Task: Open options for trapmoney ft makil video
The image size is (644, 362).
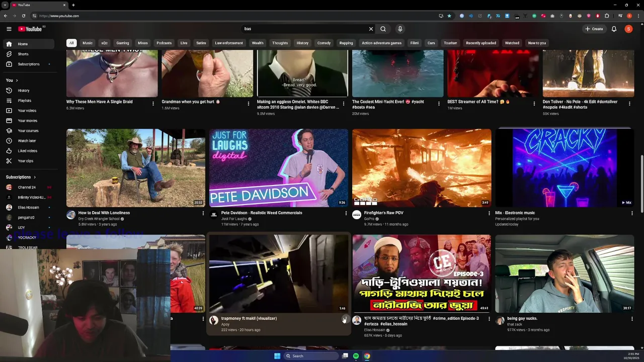Action: (x=345, y=319)
